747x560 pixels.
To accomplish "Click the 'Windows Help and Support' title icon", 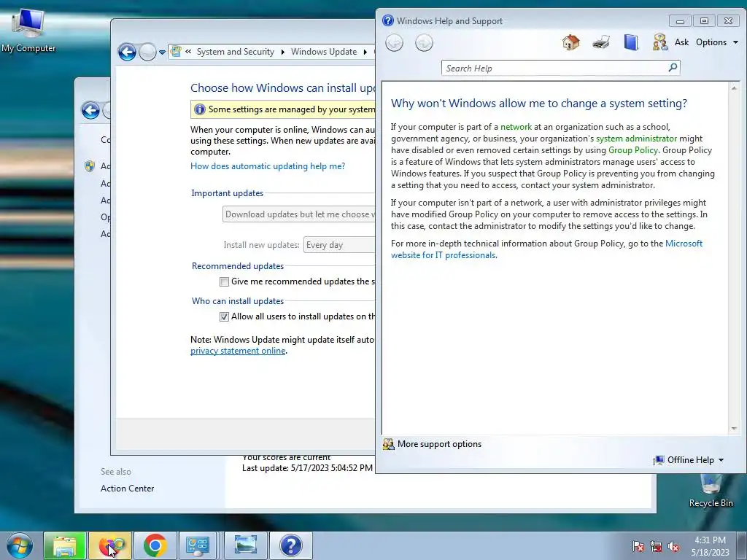I will point(388,20).
